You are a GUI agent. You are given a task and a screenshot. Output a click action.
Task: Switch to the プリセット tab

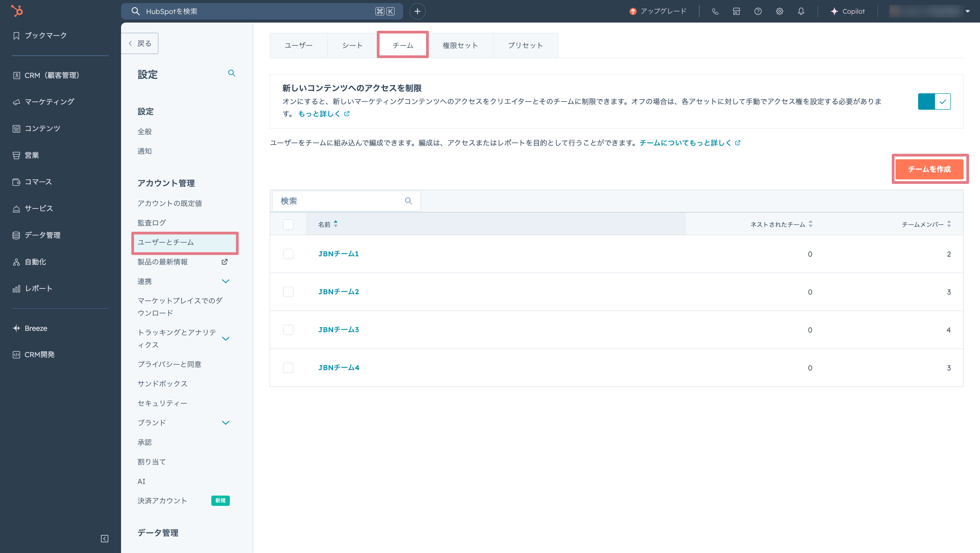[x=525, y=45]
